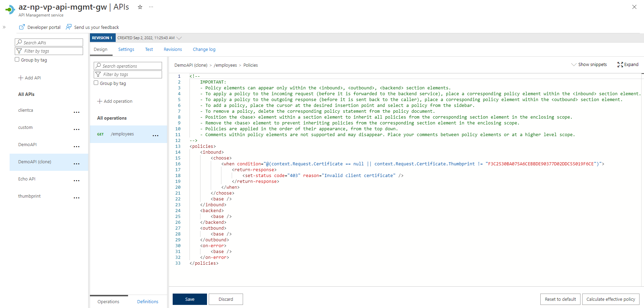The image size is (644, 308).
Task: Place cursor on set-status line 18
Action: [323, 176]
